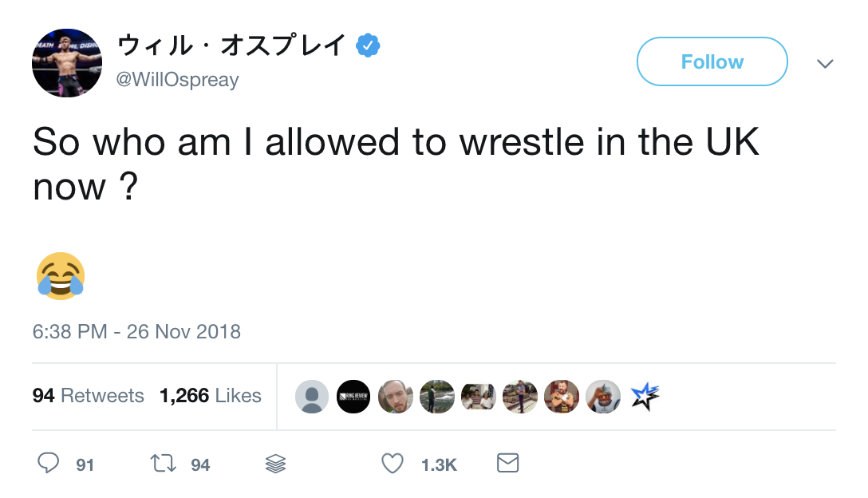Open the blue and black star liker avatar
This screenshot has width=868, height=498.
tap(645, 397)
